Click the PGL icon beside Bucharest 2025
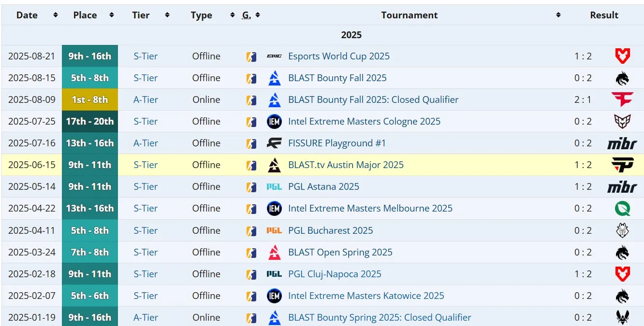Viewport: 644px width, 326px height. 274,230
